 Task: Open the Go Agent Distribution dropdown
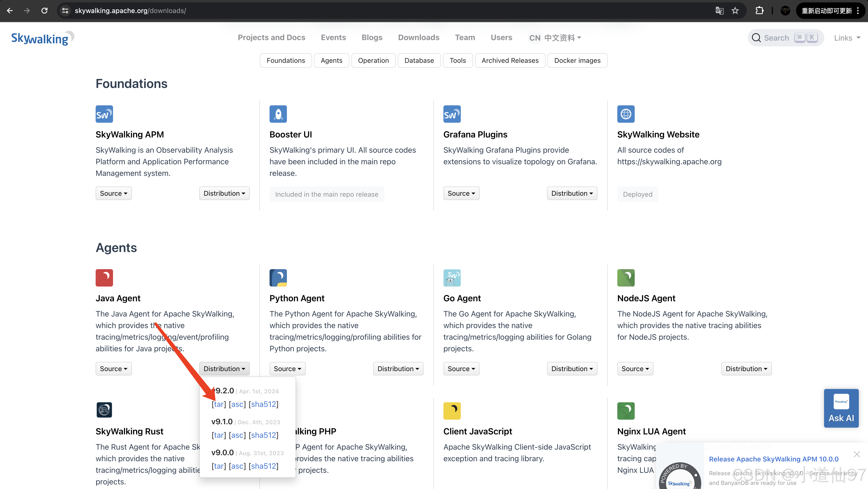coord(572,368)
